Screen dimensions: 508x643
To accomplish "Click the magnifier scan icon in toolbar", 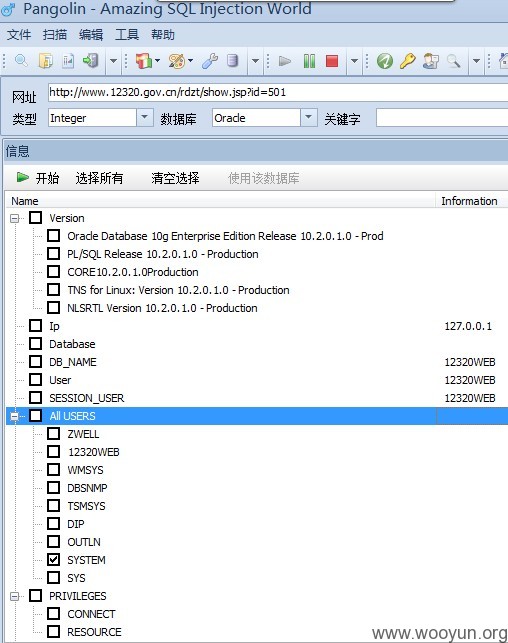I will click(21, 61).
